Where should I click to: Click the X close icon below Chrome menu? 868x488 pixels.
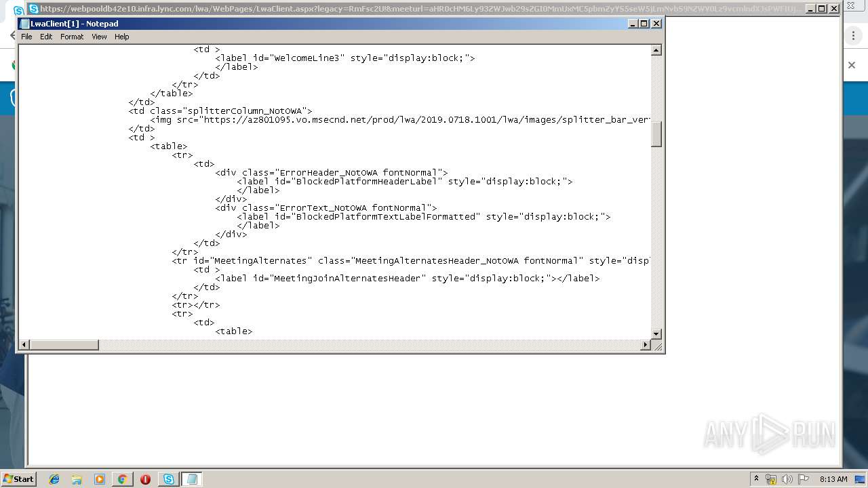click(852, 65)
